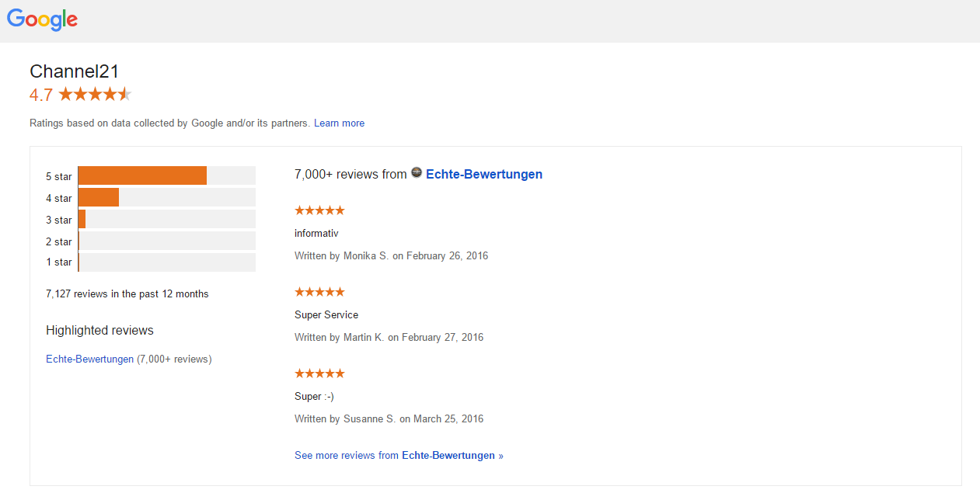Click the review text 'informativ'

tap(316, 233)
